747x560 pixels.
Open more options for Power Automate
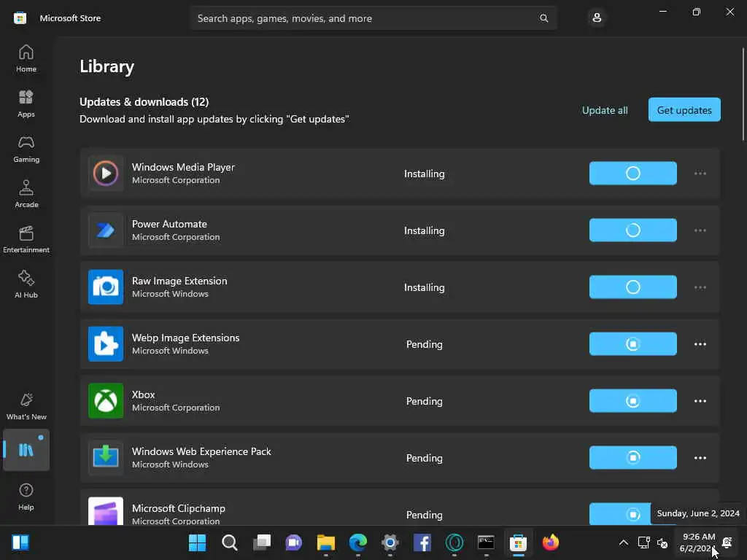[x=700, y=230]
